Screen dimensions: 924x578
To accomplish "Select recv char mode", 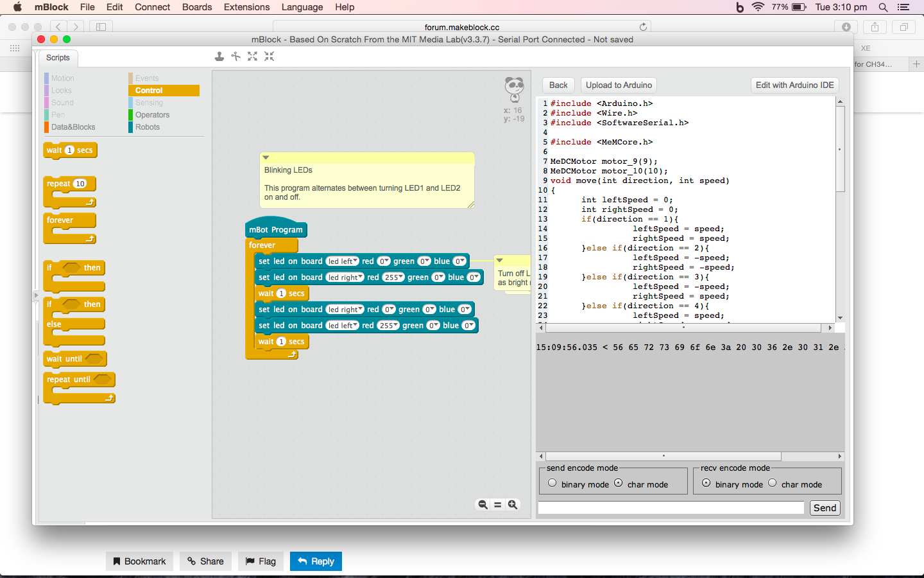I will 773,483.
